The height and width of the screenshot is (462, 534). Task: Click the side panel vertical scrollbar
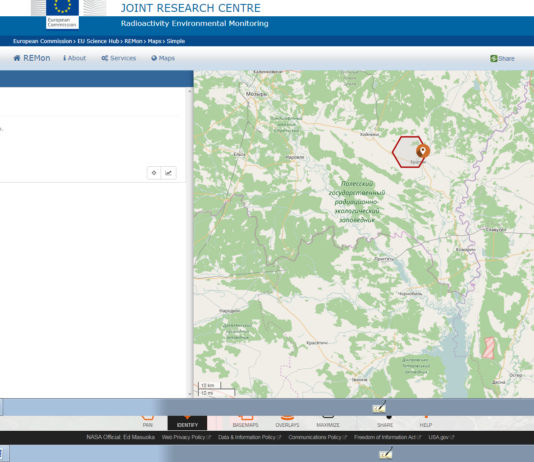point(190,242)
